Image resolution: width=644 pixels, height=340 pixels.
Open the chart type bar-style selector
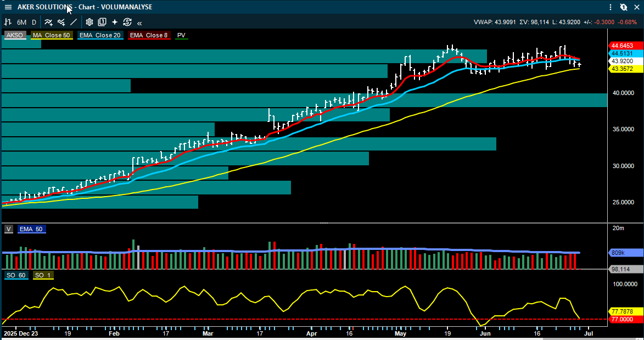pos(8,22)
